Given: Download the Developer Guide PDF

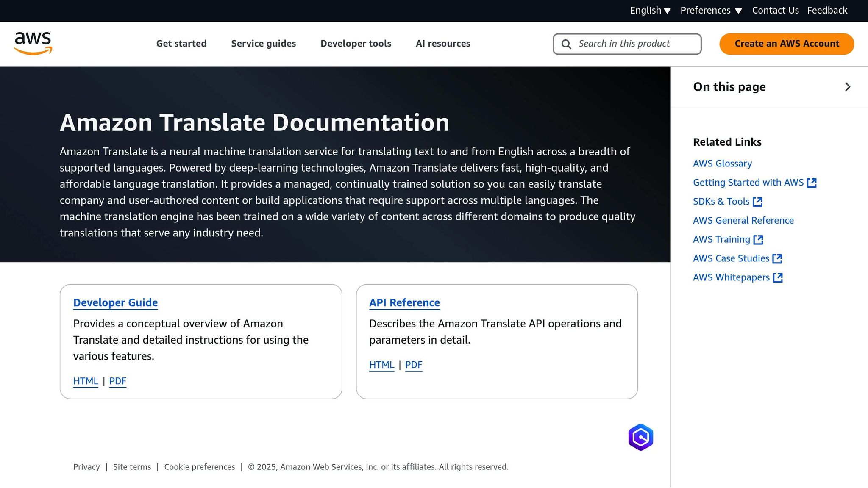Looking at the screenshot, I should point(117,381).
